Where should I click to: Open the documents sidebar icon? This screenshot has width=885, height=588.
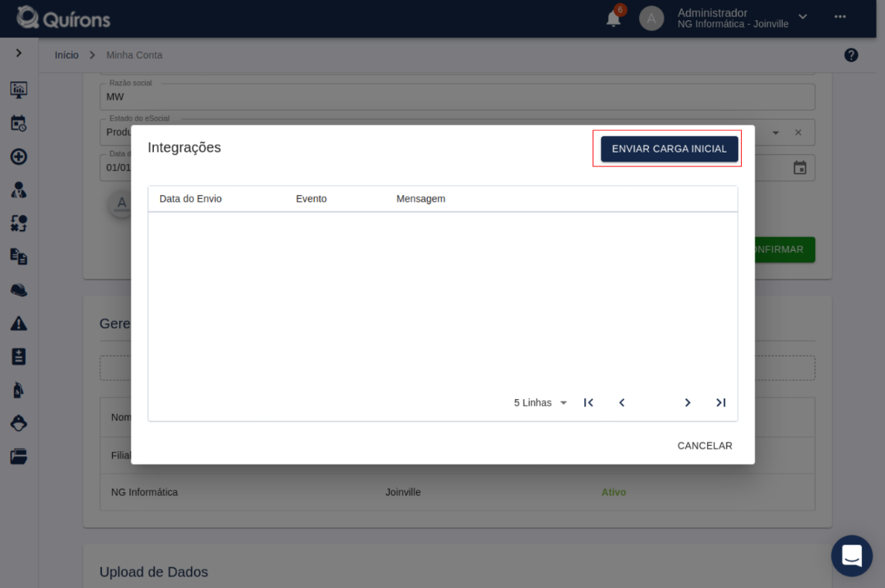click(19, 257)
